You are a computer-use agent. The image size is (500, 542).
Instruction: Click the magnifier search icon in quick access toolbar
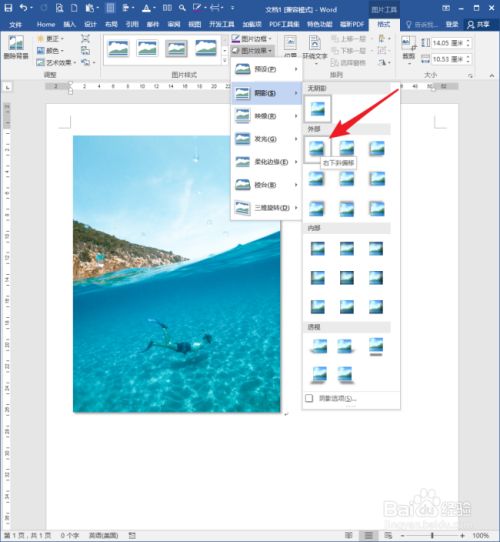[182, 8]
